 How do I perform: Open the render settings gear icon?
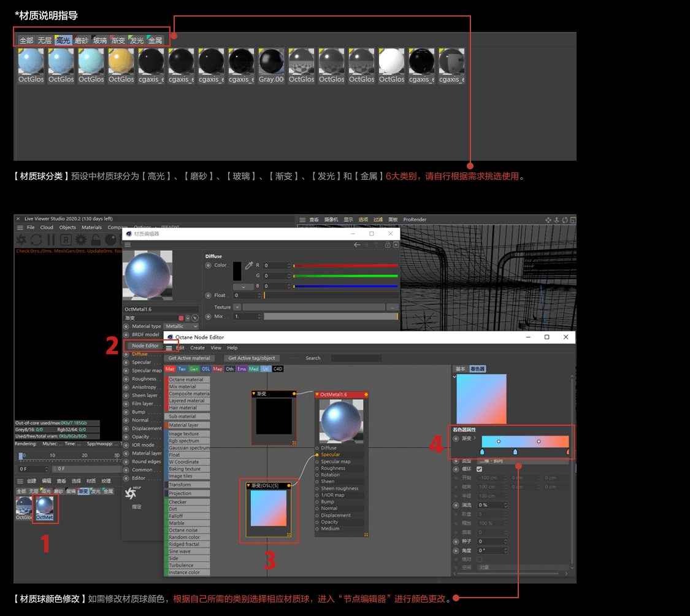coord(81,240)
